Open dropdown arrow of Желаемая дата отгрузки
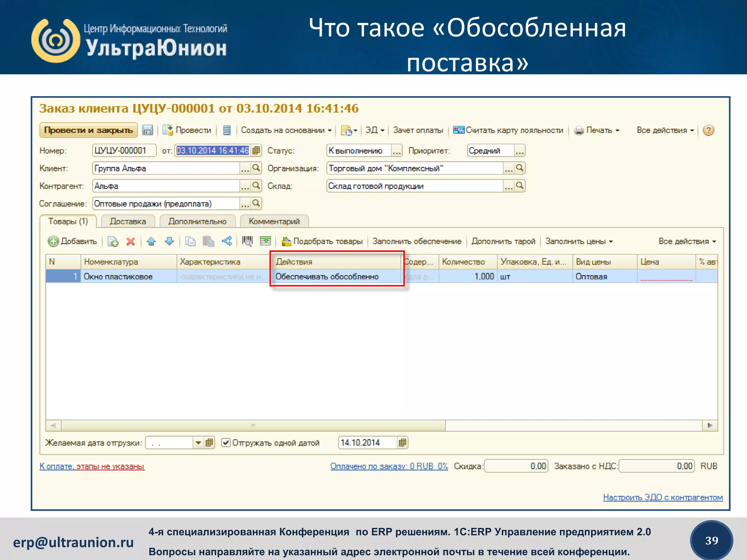Screen dimensions: 747x560 pyautogui.click(x=198, y=443)
